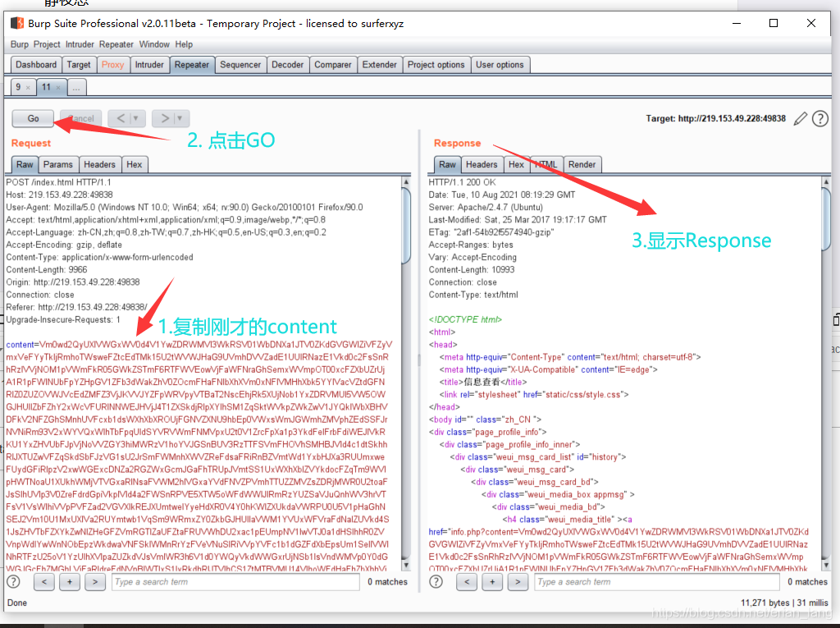This screenshot has width=840, height=628.
Task: Click the POST /index.html request line
Action: 58,182
